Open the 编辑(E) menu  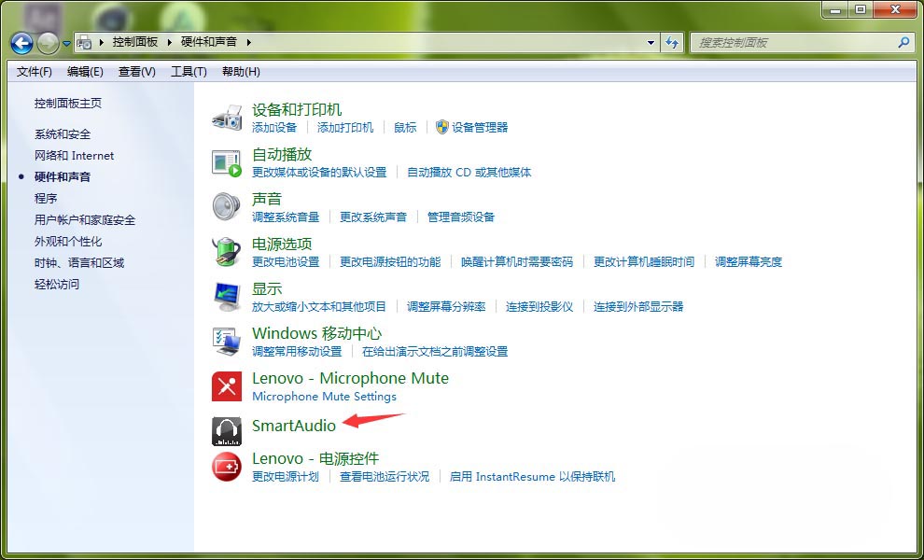tap(85, 71)
